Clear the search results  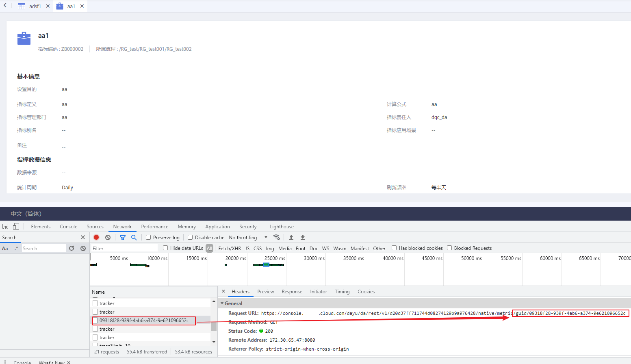pyautogui.click(x=83, y=248)
